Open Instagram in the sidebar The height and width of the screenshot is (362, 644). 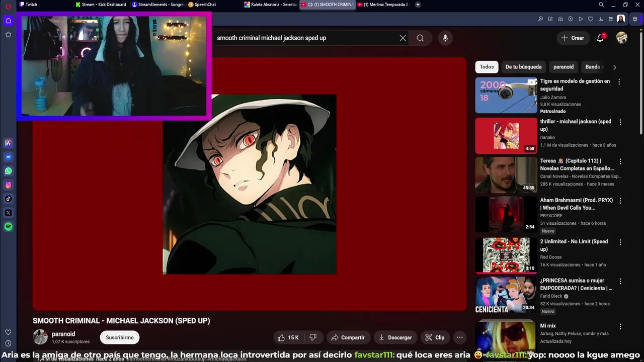click(8, 185)
